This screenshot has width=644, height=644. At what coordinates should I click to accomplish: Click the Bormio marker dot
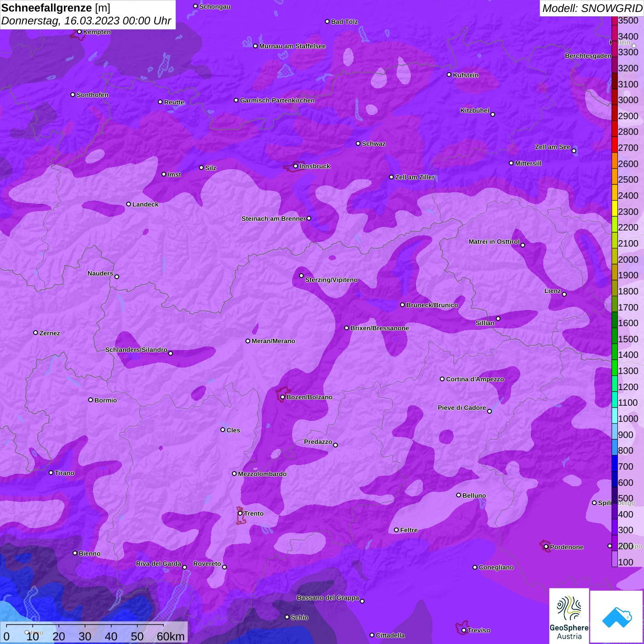tap(91, 400)
